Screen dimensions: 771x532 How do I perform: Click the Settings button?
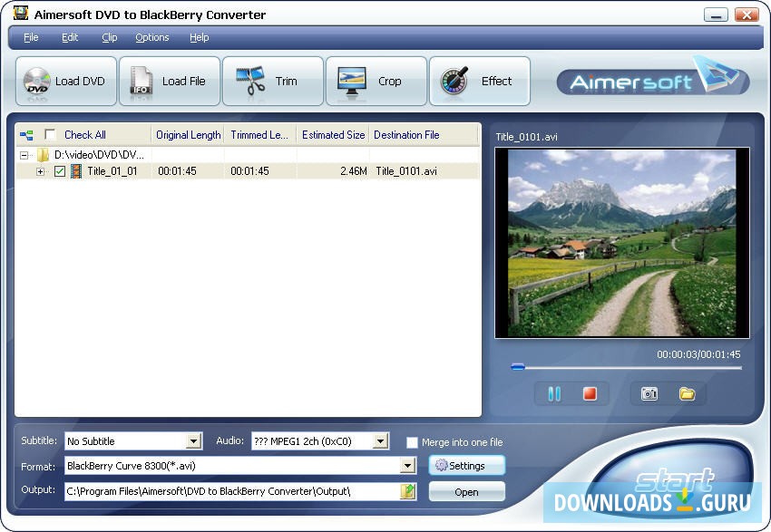tap(466, 465)
